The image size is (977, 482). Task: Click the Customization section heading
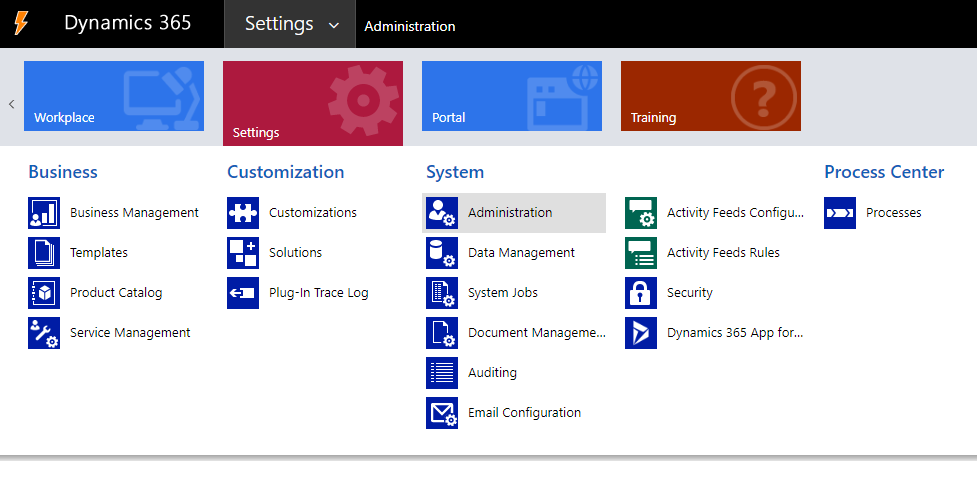tap(285, 172)
